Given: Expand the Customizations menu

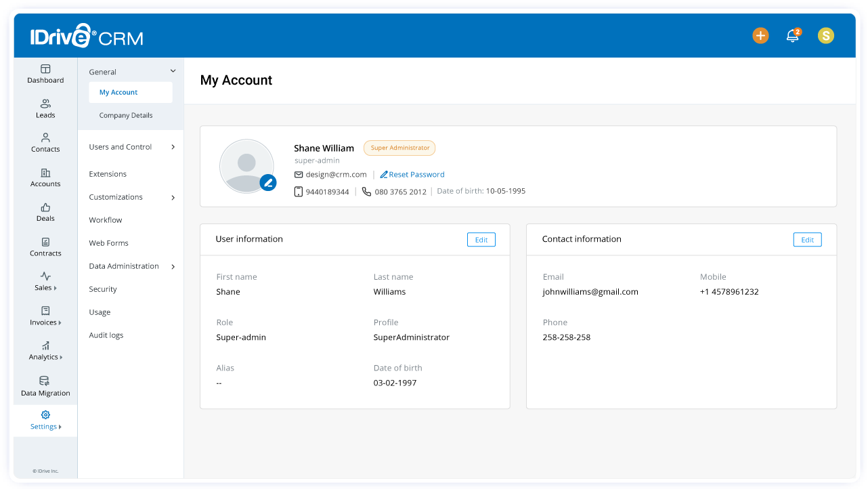Looking at the screenshot, I should pyautogui.click(x=130, y=197).
